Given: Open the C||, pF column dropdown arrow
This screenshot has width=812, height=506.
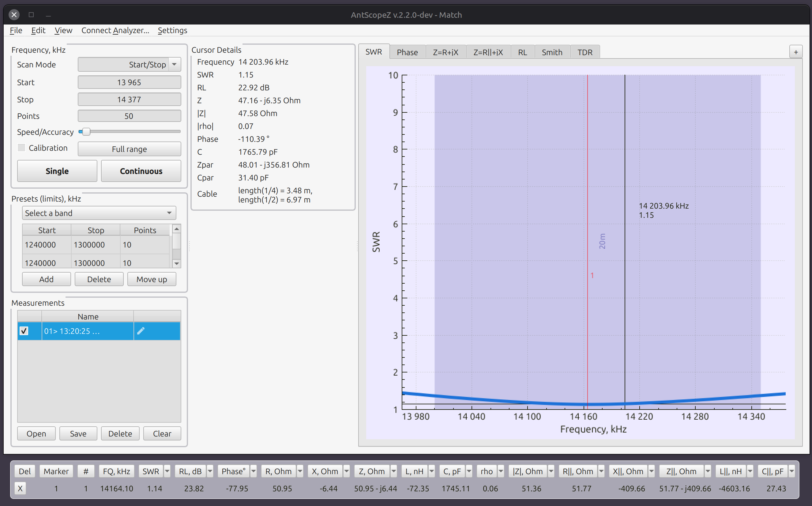Looking at the screenshot, I should (791, 471).
